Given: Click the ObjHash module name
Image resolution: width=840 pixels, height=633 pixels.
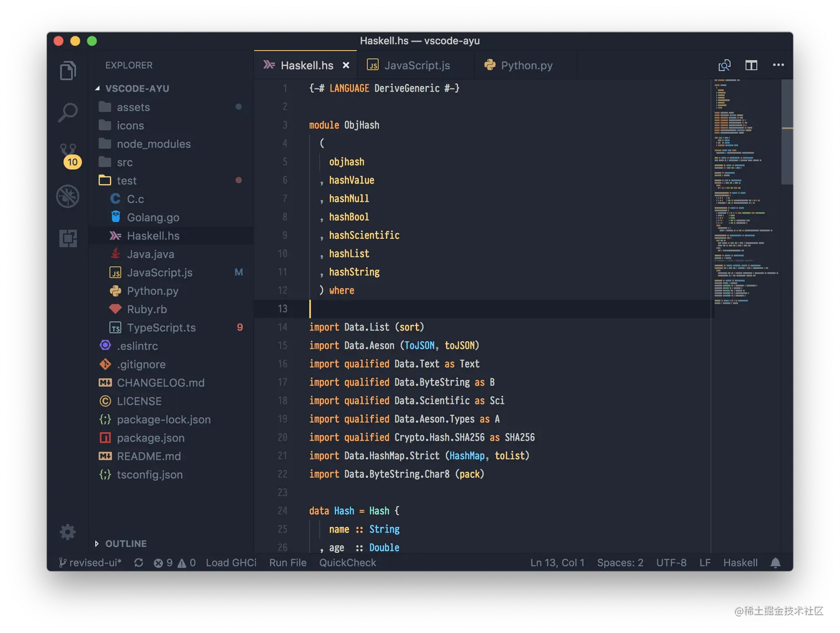Looking at the screenshot, I should point(362,125).
